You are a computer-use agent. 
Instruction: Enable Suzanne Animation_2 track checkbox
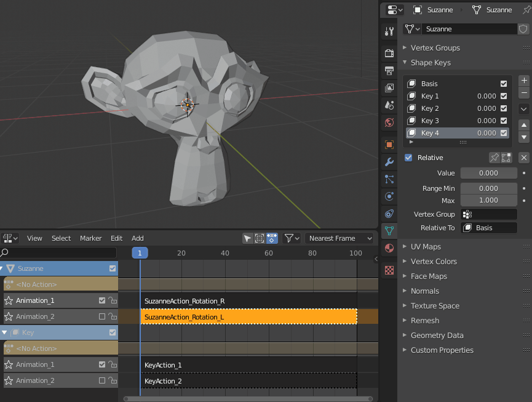(x=101, y=316)
